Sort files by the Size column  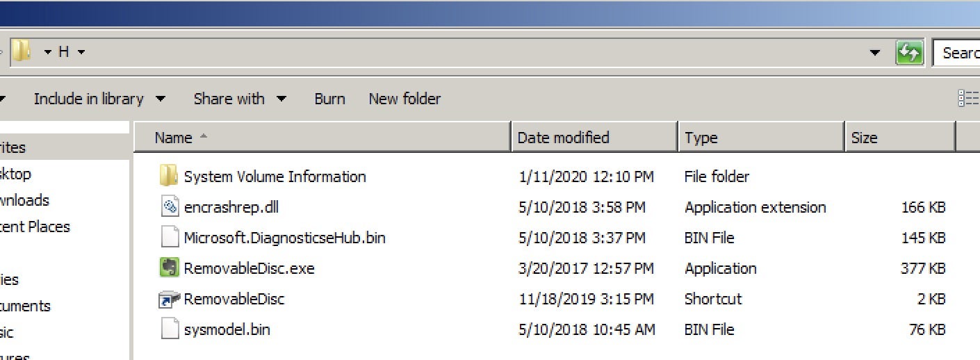coord(864,138)
